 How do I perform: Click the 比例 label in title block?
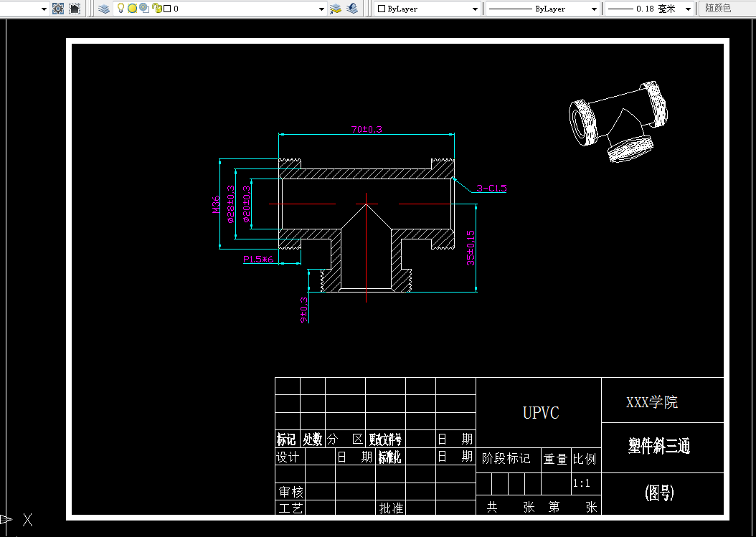click(x=585, y=459)
